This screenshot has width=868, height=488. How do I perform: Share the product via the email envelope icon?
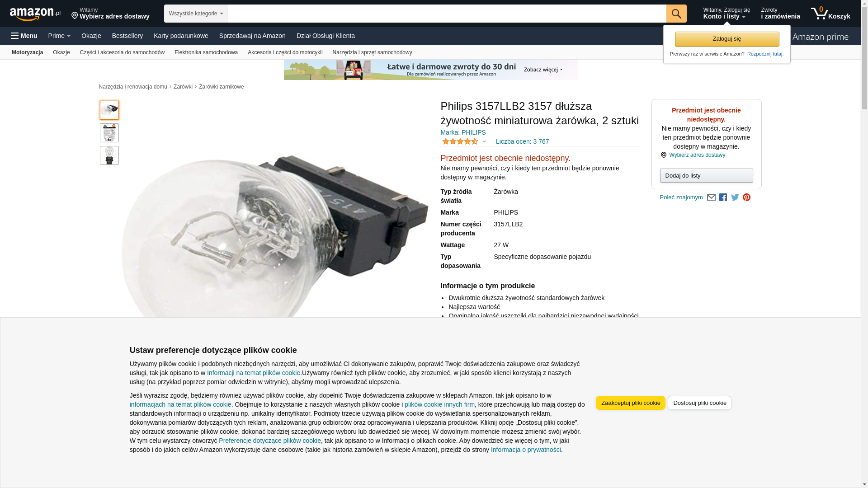click(x=711, y=197)
